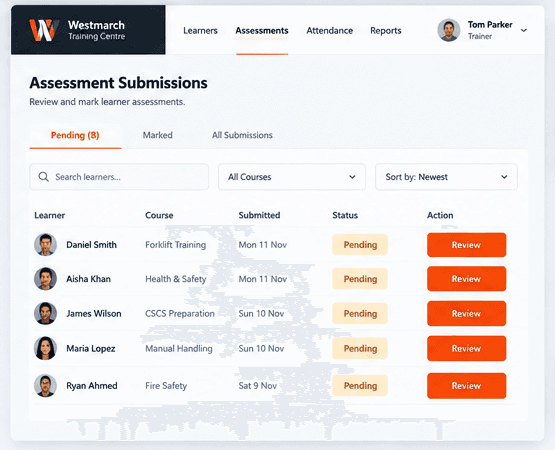Viewport: 555px width, 450px height.
Task: Click James Wilson's avatar photo
Action: (45, 313)
